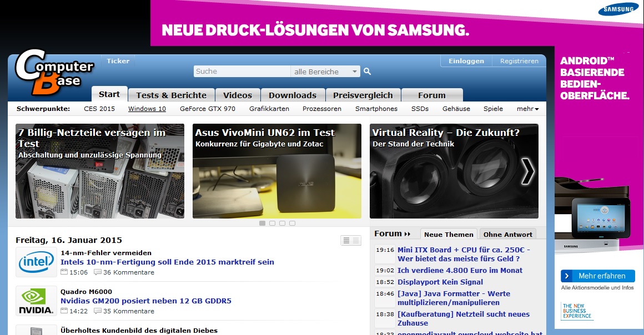Click '14-nm-Fehler vermeiden' subtitle

point(106,253)
